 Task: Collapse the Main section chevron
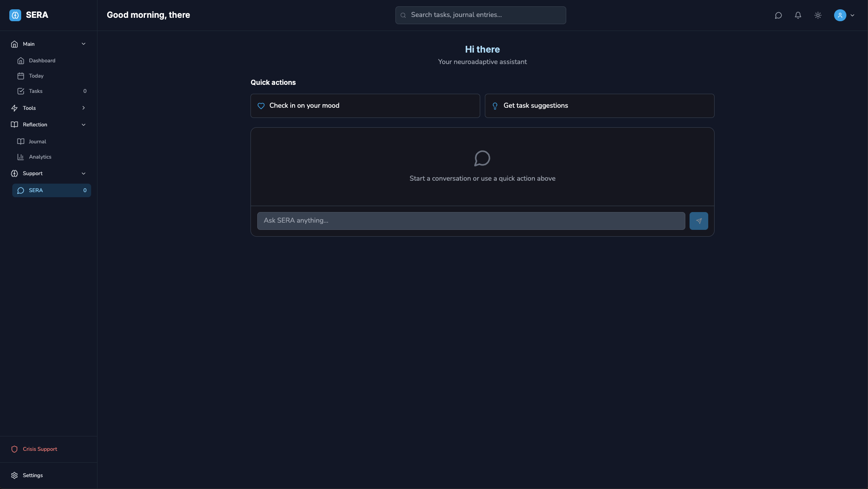tap(83, 44)
